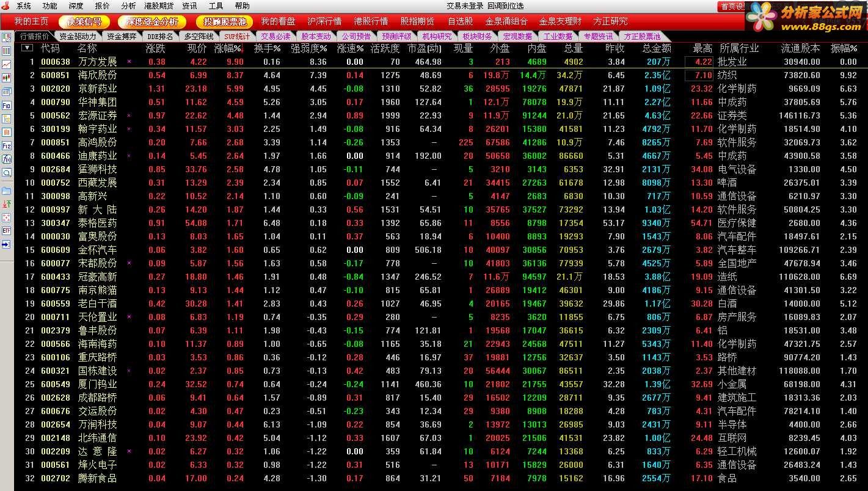
Task: Click 回调到位选 in the title bar
Action: (506, 6)
